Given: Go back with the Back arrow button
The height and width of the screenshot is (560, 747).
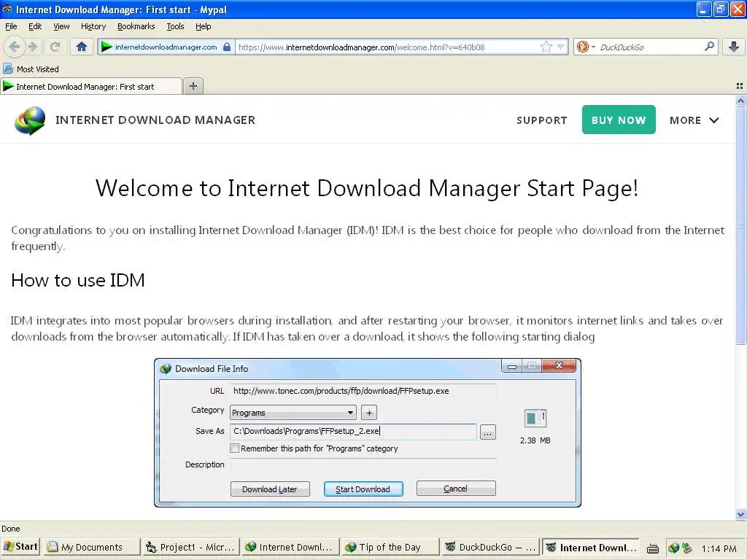Looking at the screenshot, I should pos(15,47).
